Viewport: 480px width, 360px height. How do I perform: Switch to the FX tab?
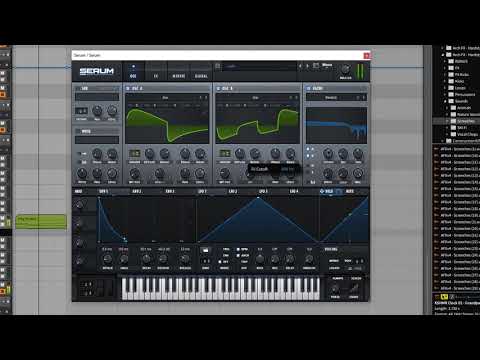click(156, 76)
